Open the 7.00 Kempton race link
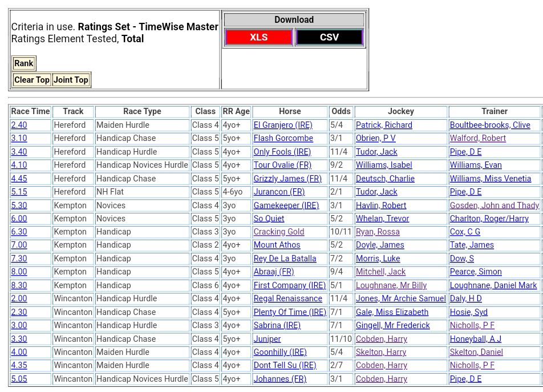This screenshot has width=543, height=392. (19, 245)
